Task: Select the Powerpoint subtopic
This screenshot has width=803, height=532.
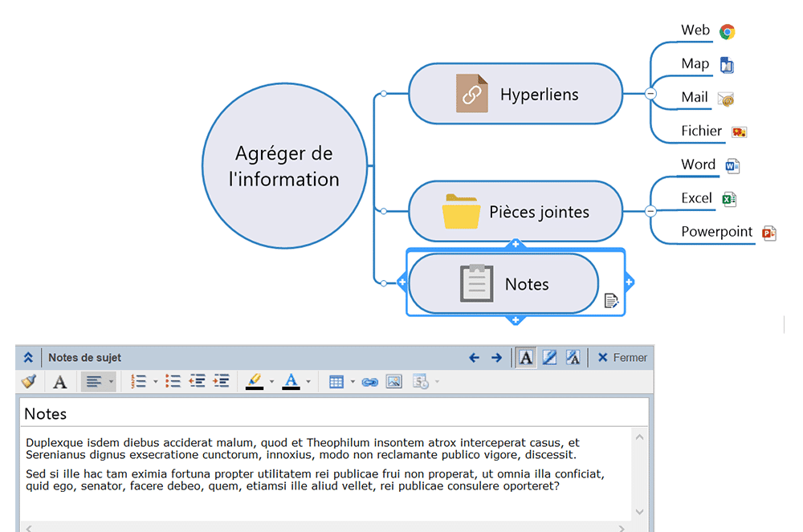Action: click(716, 232)
